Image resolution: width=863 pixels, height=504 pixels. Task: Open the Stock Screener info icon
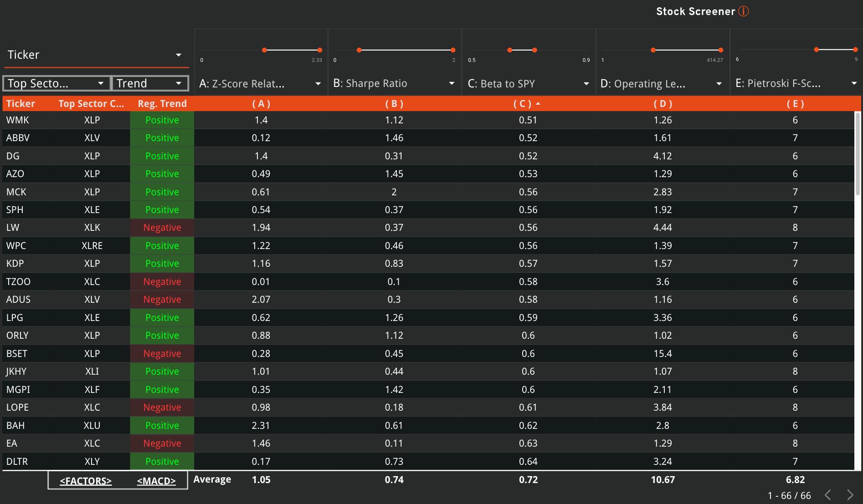tap(743, 11)
